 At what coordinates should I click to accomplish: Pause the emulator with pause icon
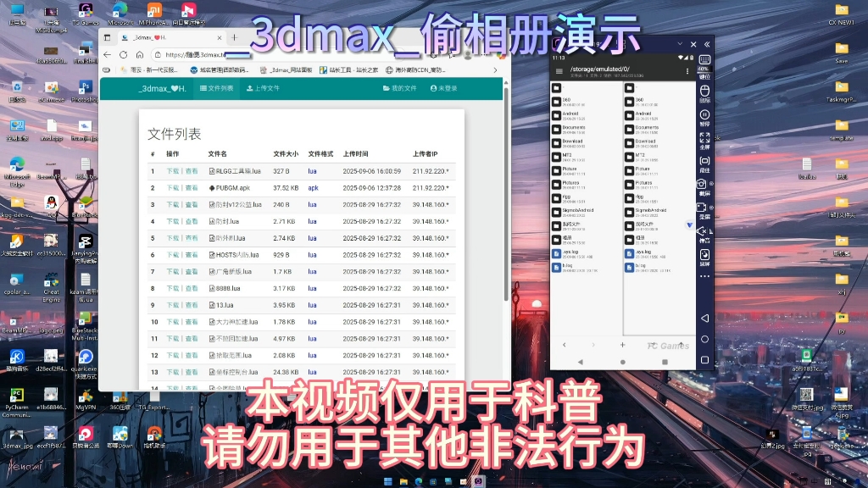coord(704,115)
